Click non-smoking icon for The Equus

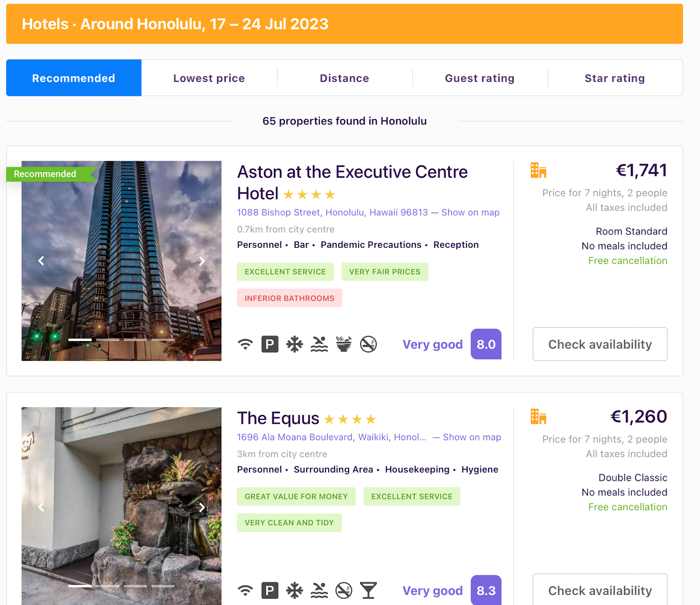[344, 591]
